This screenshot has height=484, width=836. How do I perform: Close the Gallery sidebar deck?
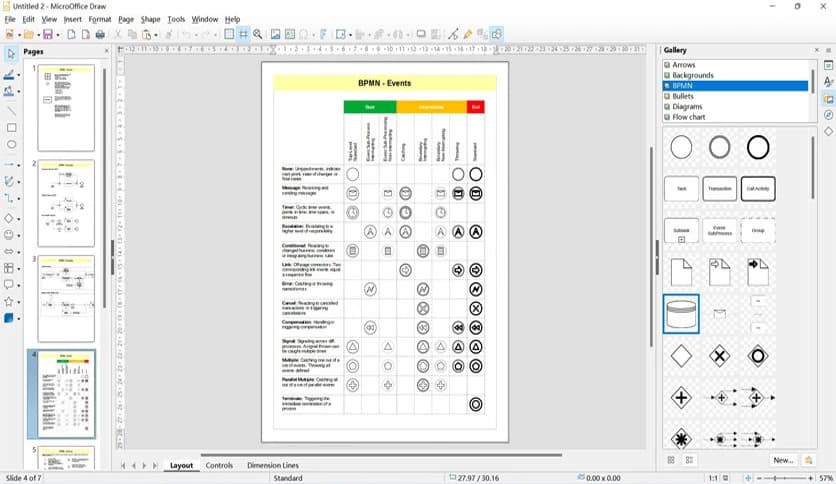tap(816, 50)
